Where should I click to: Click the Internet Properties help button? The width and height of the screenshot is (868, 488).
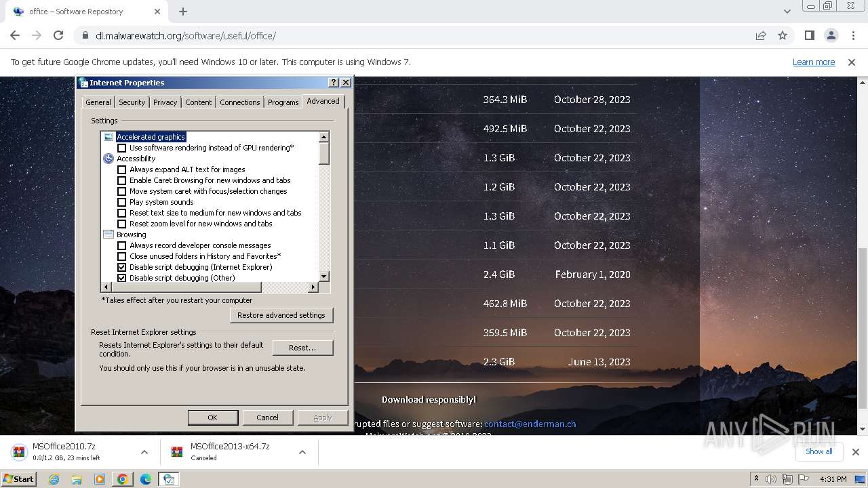334,82
